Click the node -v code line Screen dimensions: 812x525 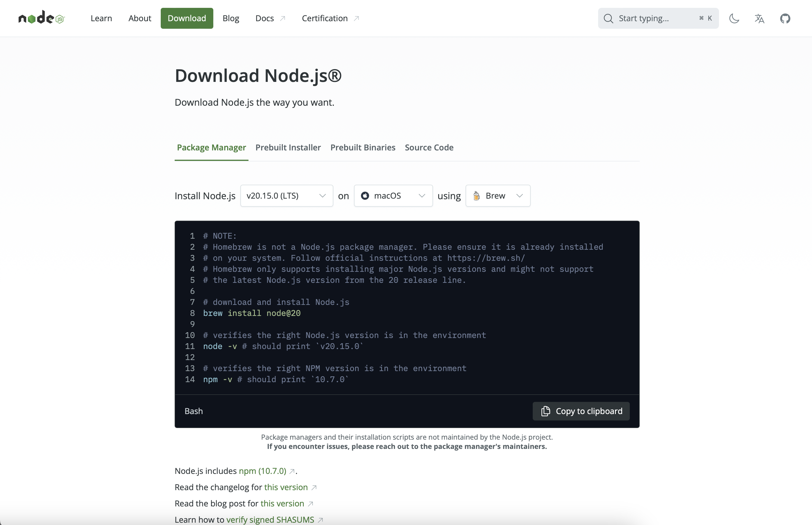pos(283,346)
